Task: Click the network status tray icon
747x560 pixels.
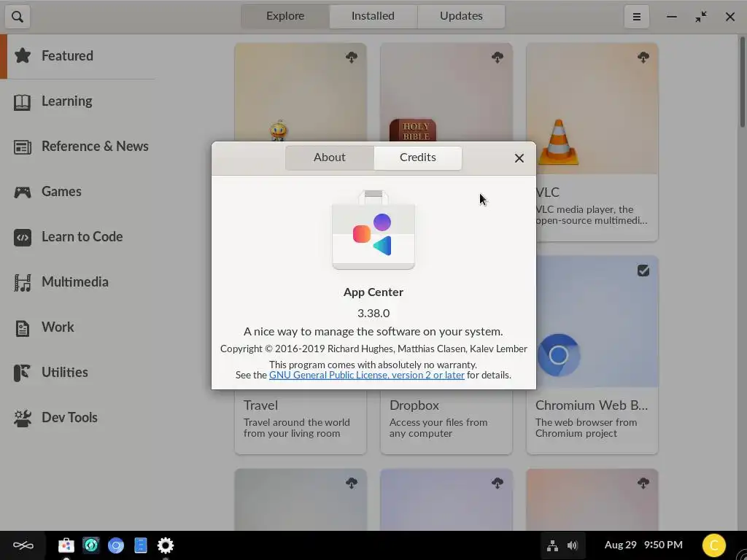Action: (x=552, y=545)
